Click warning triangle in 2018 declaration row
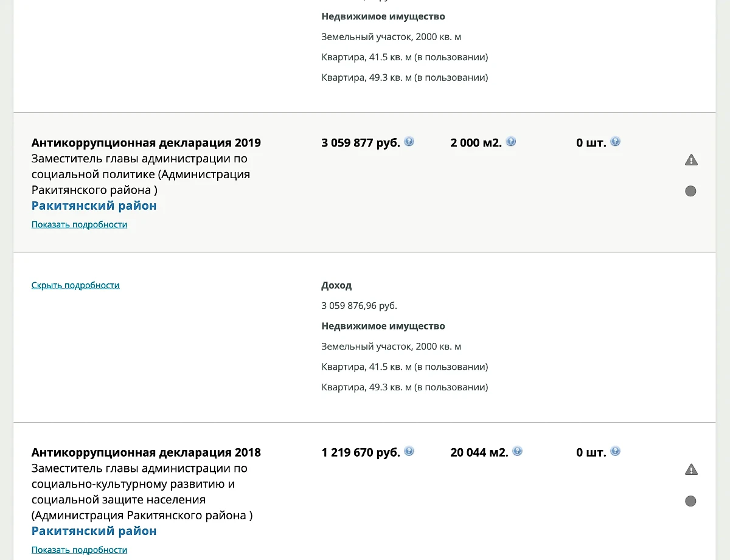The width and height of the screenshot is (730, 560). pos(690,469)
